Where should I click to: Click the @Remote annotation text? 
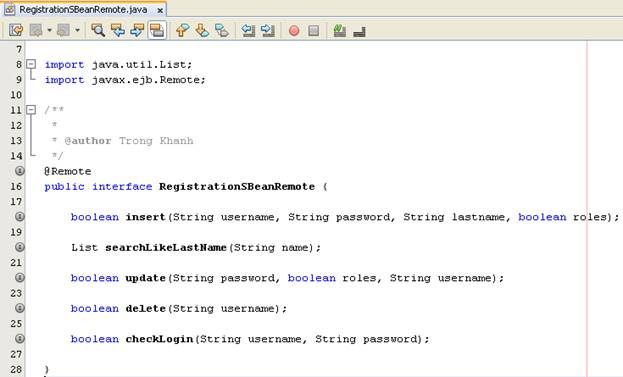point(68,172)
